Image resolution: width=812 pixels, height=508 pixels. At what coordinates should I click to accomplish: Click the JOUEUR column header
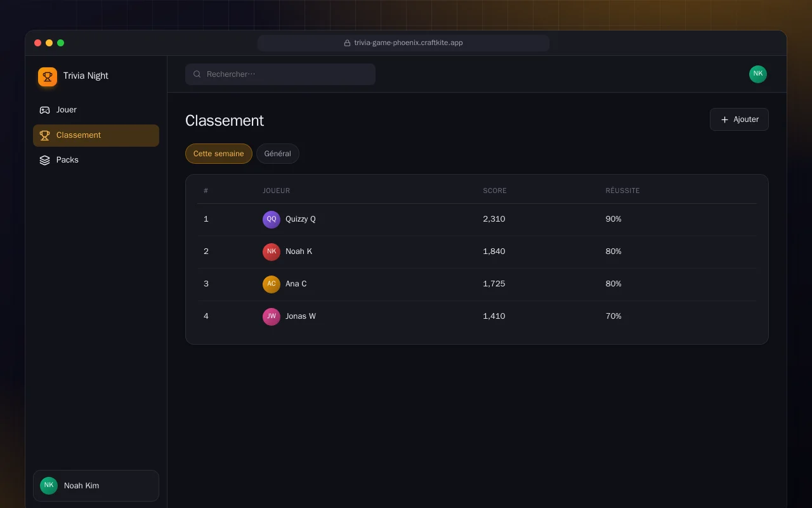[277, 190]
